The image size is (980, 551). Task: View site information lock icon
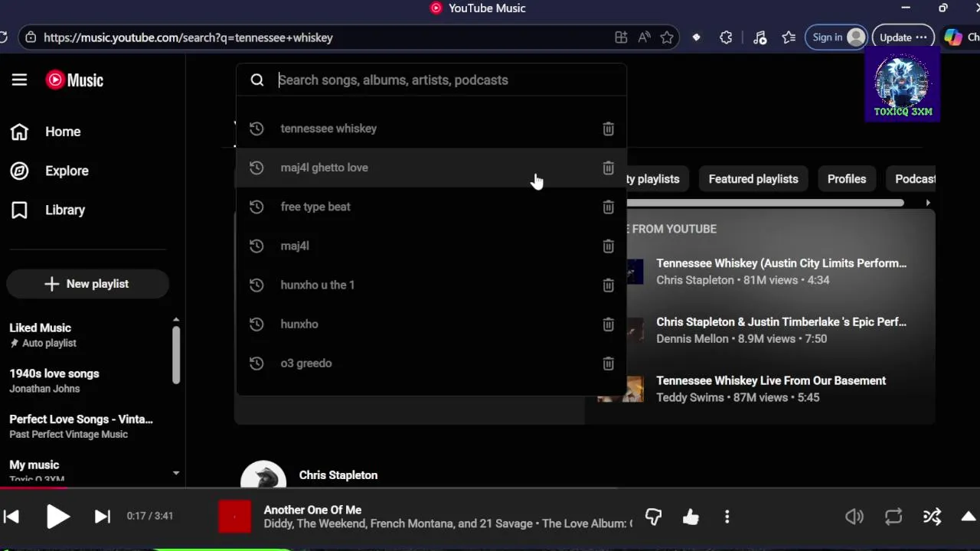tap(30, 37)
